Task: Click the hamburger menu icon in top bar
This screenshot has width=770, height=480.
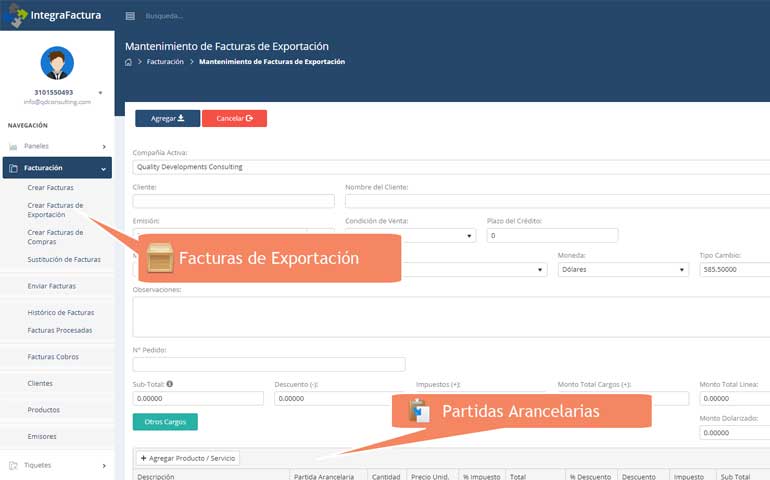Action: coord(130,16)
